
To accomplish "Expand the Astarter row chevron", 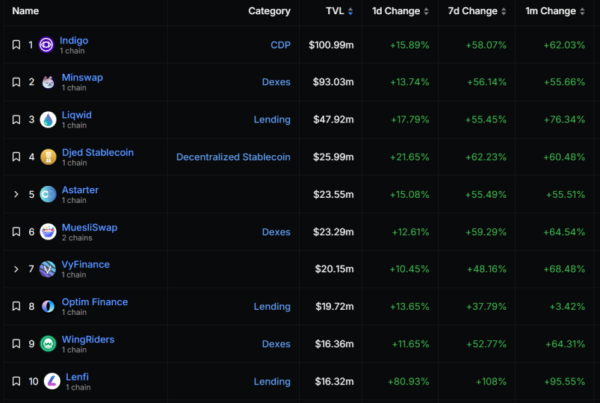I will point(16,194).
